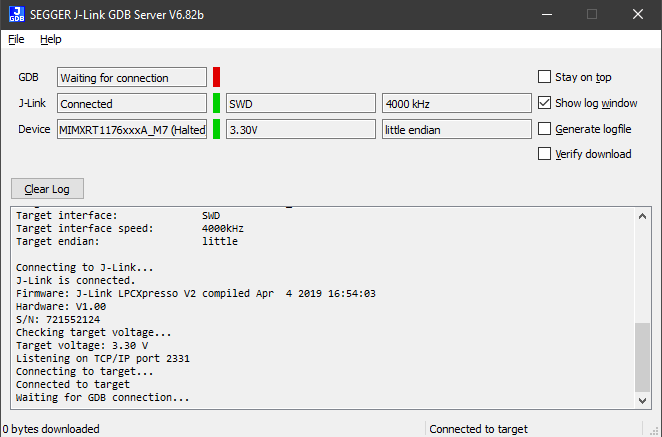Image resolution: width=662 pixels, height=437 pixels.
Task: Open the Help menu
Action: click(51, 39)
